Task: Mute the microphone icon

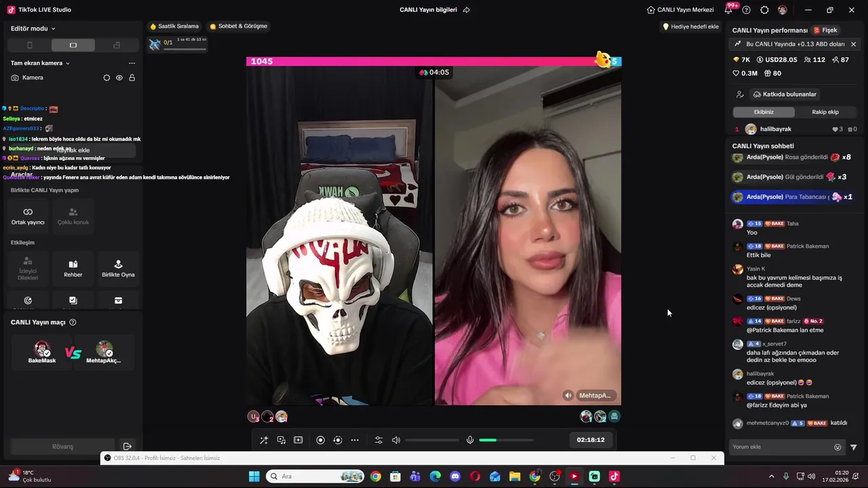Action: tap(470, 440)
